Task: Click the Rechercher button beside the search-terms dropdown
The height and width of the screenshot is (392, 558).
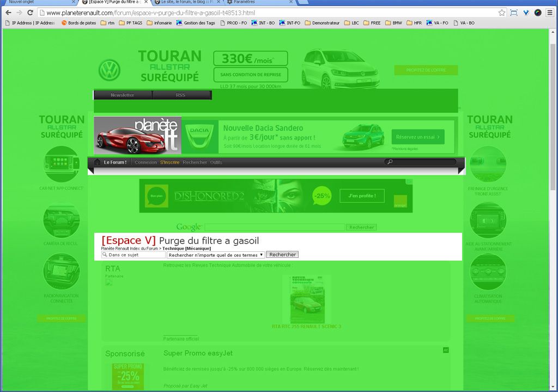Action: 283,255
